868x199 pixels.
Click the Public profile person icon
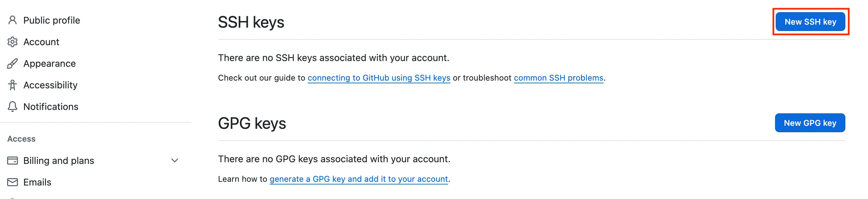(13, 20)
